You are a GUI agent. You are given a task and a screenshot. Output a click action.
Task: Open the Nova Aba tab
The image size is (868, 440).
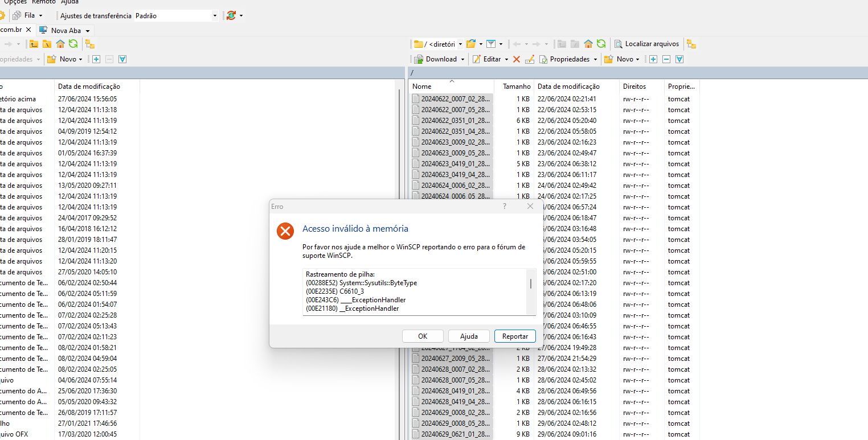pyautogui.click(x=65, y=30)
